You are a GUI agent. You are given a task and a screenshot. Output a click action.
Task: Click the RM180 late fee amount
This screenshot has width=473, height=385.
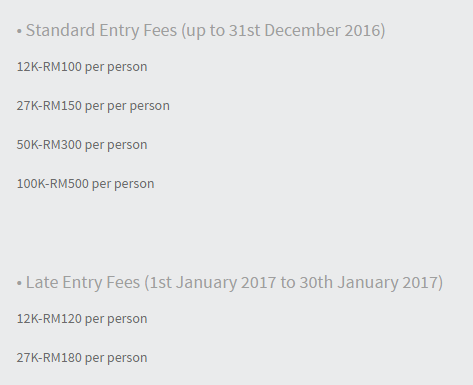62,358
